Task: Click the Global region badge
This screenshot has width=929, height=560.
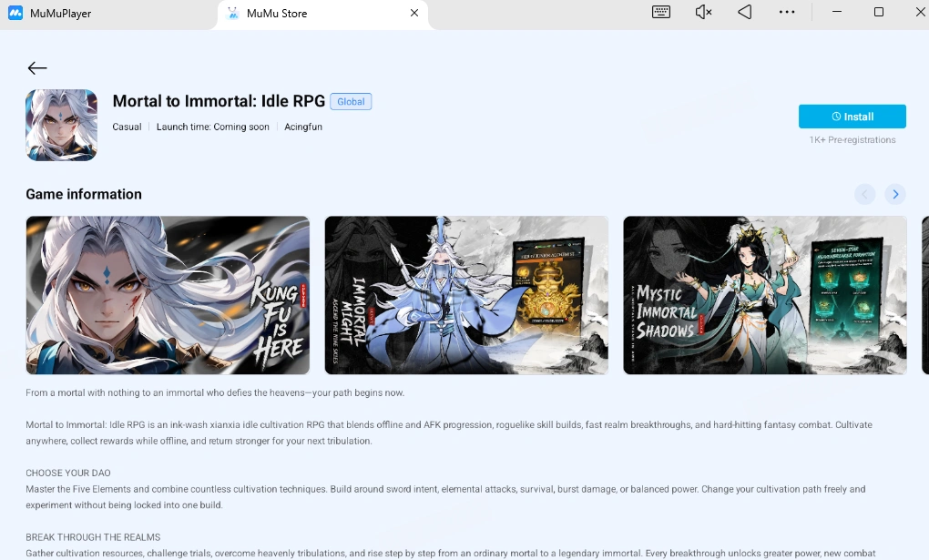Action: 351,102
